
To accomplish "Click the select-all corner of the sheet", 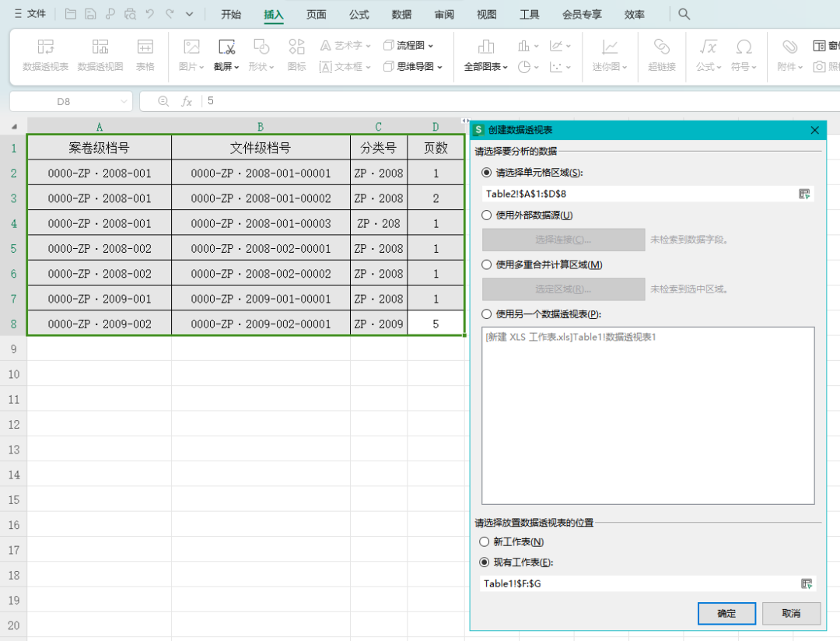I will coord(14,127).
